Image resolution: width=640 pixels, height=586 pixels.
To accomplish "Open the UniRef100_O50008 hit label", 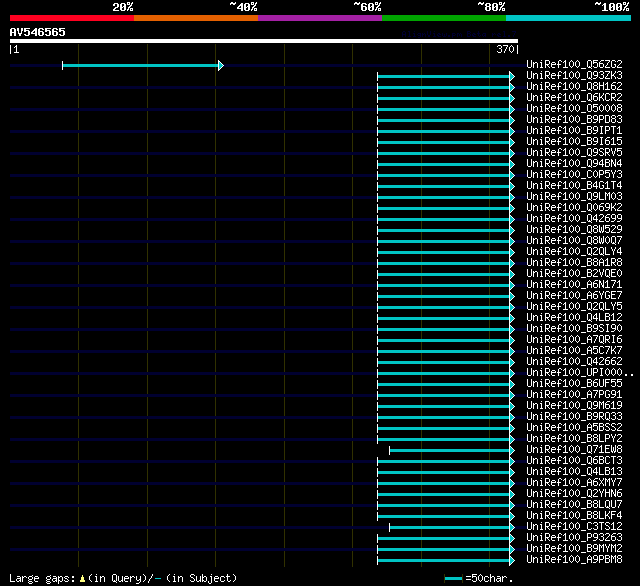I will (x=574, y=109).
